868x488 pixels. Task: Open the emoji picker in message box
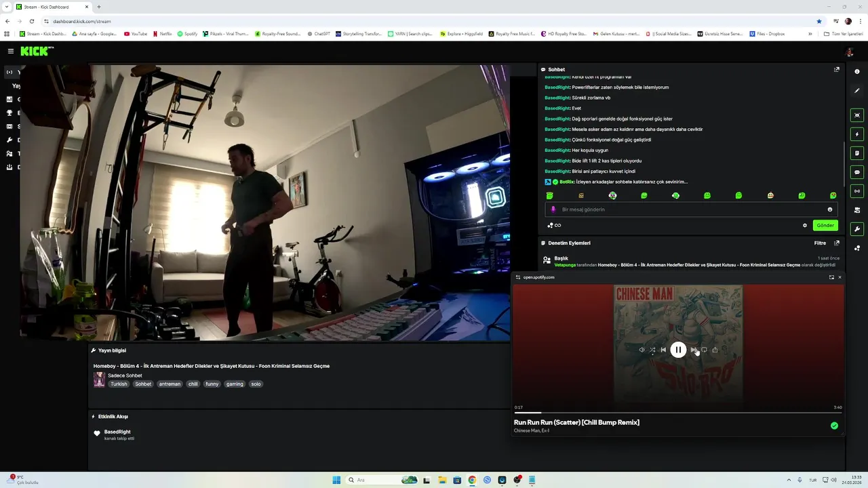click(830, 209)
